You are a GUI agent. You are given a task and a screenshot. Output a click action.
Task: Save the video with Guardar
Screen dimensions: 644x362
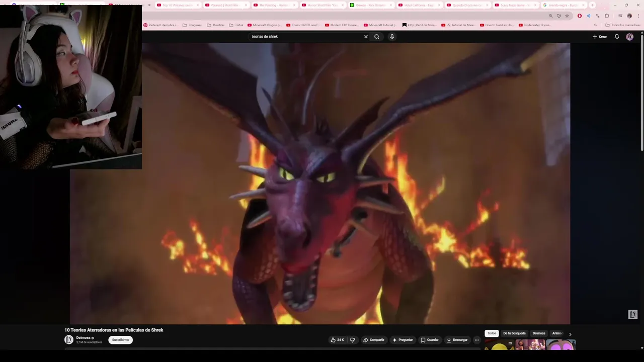(430, 340)
